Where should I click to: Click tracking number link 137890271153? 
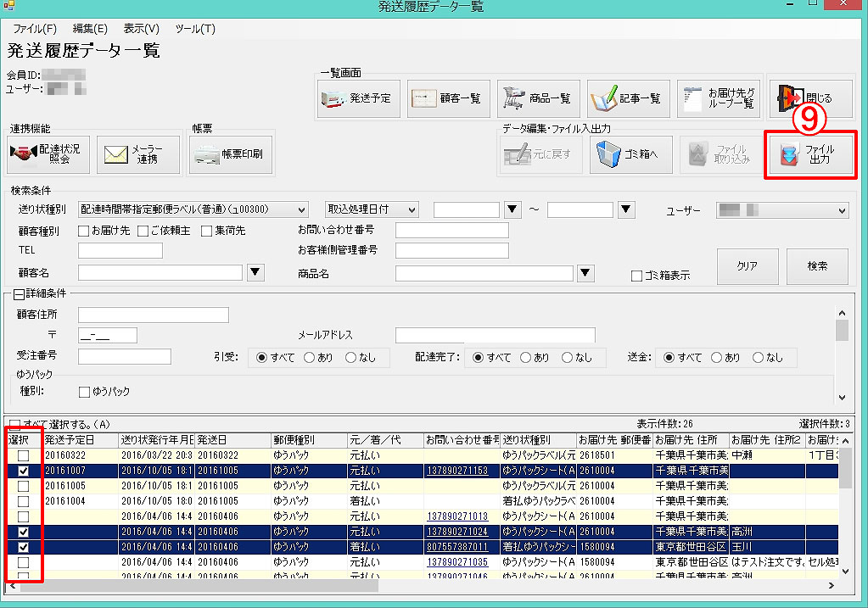click(x=457, y=471)
